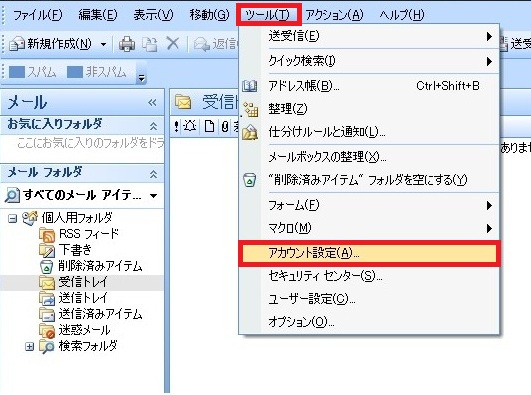Collapse the メール フォルダ section

click(153, 174)
